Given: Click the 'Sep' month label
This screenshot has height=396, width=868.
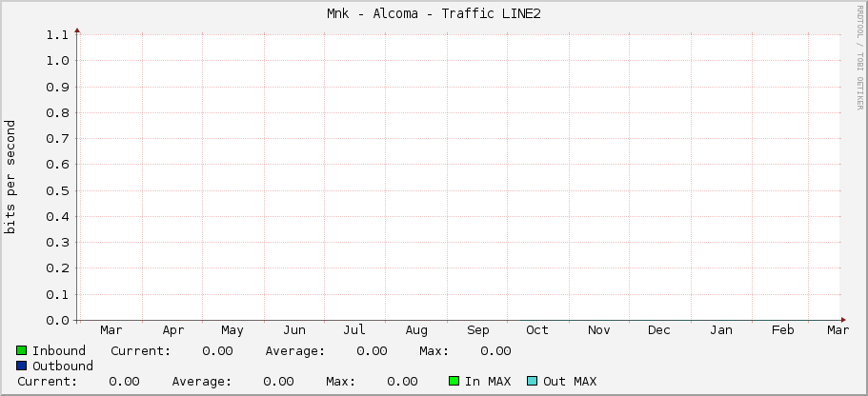Looking at the screenshot, I should 477,330.
